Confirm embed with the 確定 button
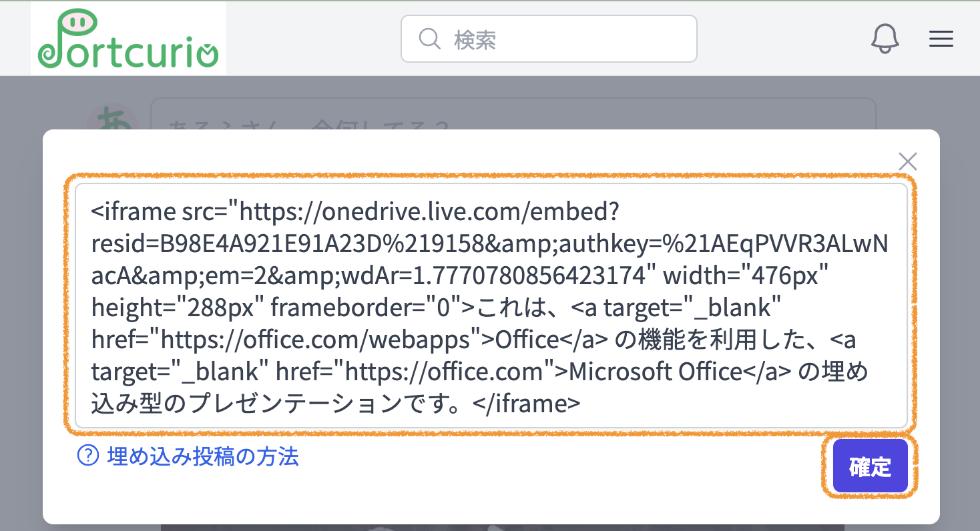This screenshot has width=980, height=531. click(x=870, y=466)
